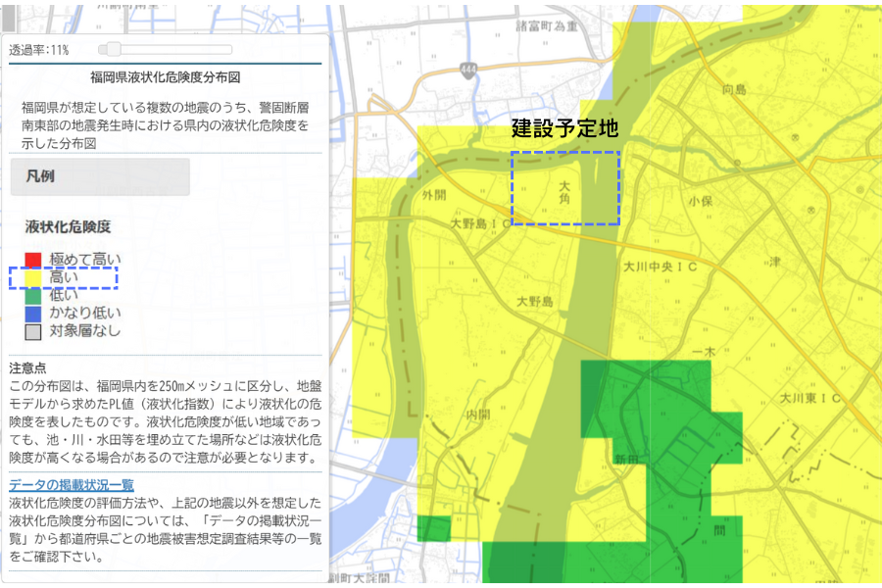Select the 大川東IC interchange label
Screen dimensions: 882x588
click(x=810, y=399)
